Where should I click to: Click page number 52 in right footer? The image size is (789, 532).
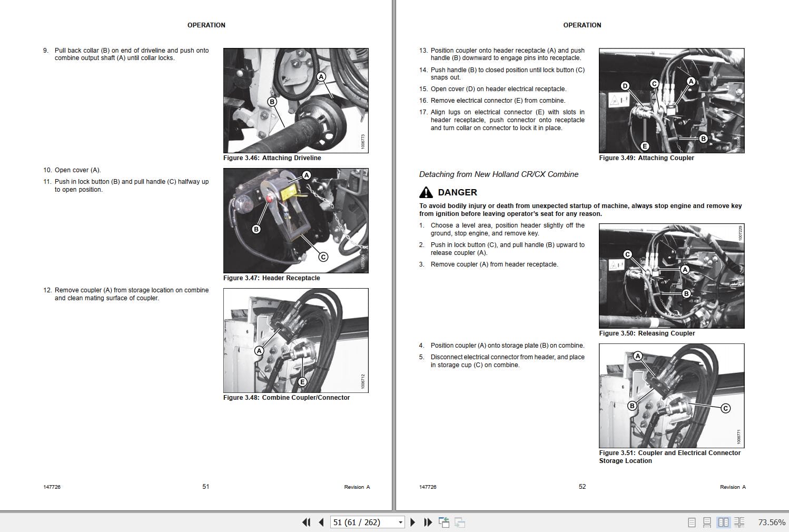pyautogui.click(x=582, y=487)
